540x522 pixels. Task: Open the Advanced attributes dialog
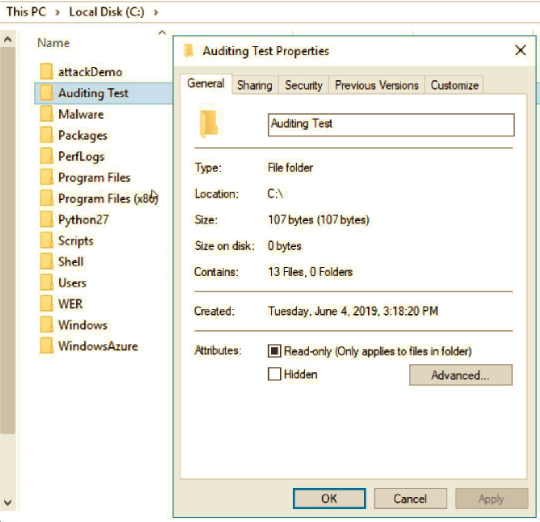[x=461, y=375]
